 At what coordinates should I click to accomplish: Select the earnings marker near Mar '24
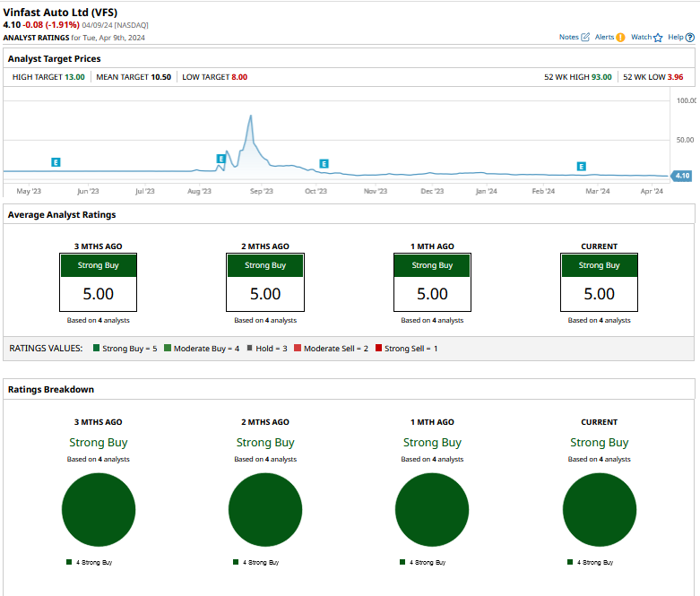click(581, 167)
